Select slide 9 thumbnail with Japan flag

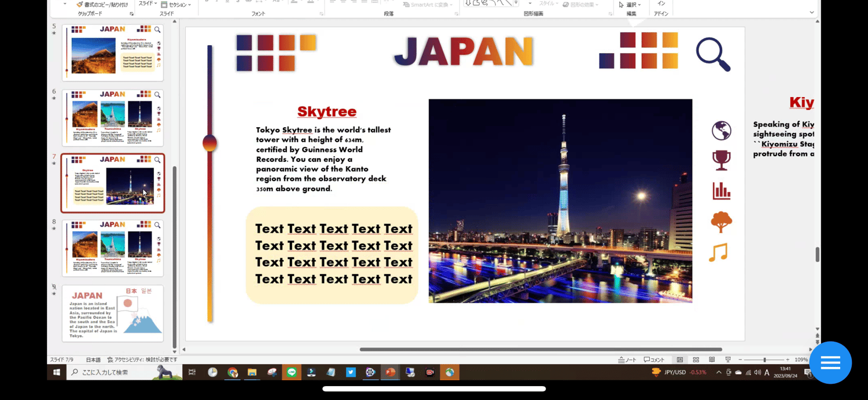point(113,313)
